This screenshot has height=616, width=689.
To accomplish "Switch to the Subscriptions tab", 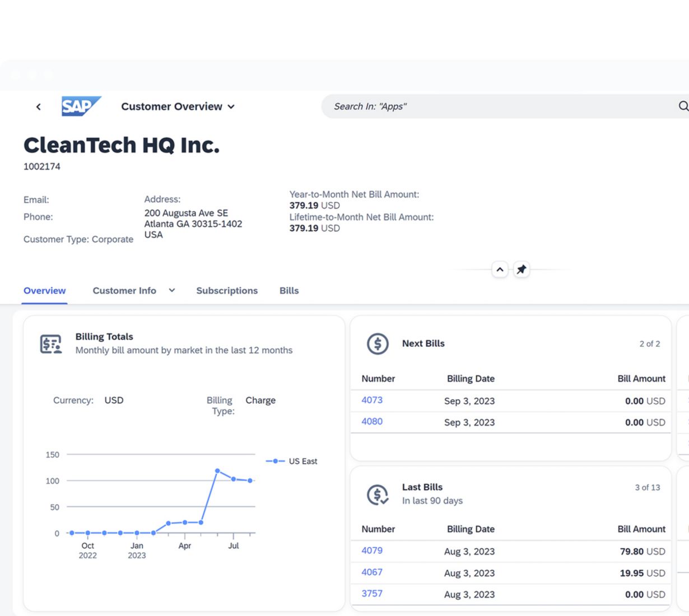I will (227, 291).
